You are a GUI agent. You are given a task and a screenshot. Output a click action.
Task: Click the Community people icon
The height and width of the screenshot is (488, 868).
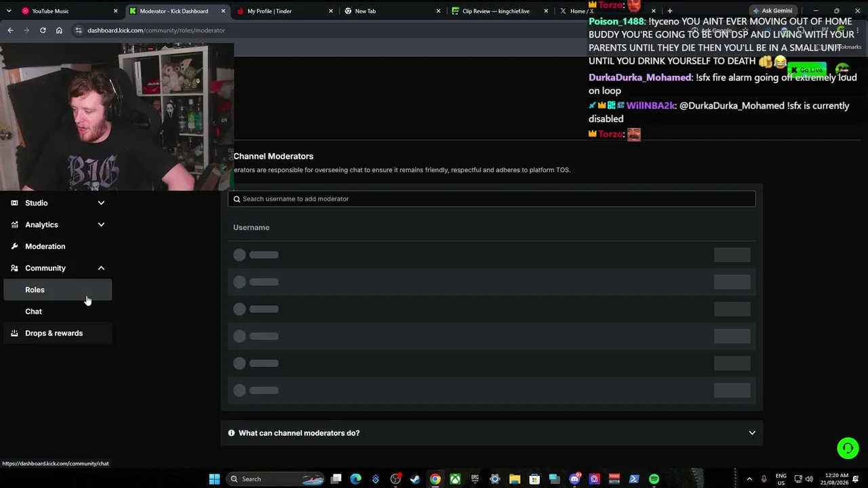tap(14, 268)
